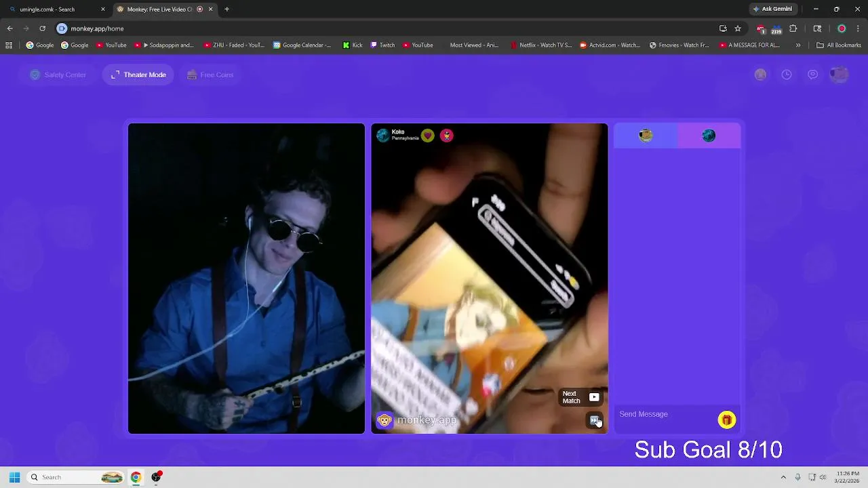Open the Extensions puzzle menu
868x488 pixels.
793,28
